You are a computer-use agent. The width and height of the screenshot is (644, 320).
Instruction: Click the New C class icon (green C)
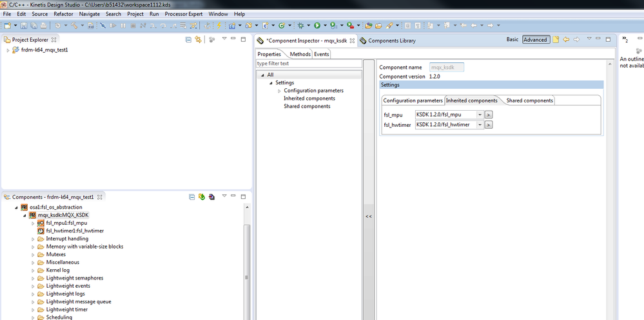click(x=281, y=26)
